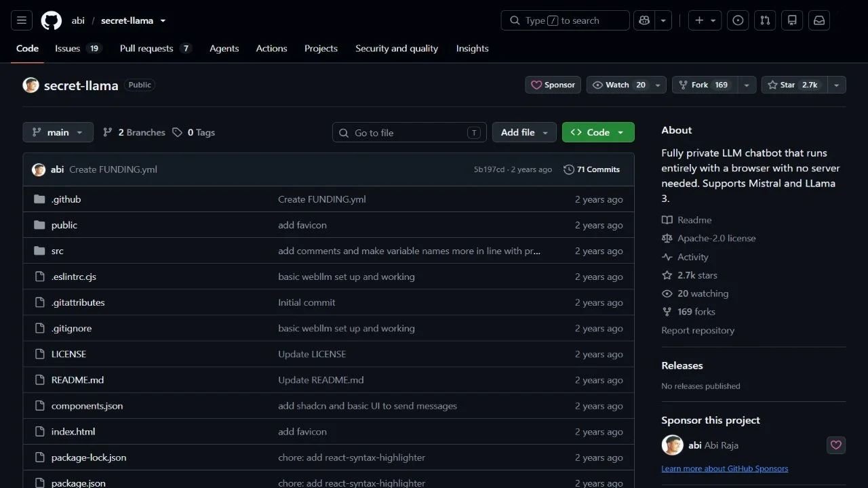This screenshot has width=868, height=488.
Task: Open the .gitattributes file
Action: tap(78, 302)
